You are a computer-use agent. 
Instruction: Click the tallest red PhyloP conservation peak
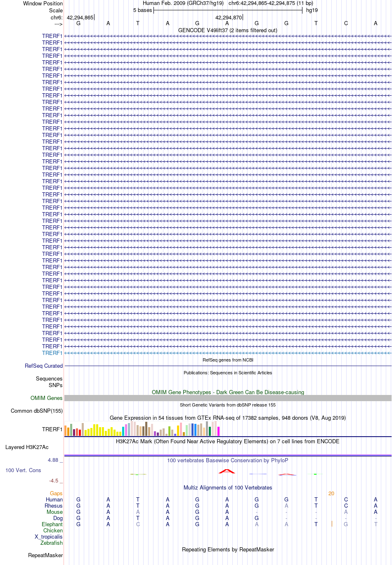click(x=227, y=471)
